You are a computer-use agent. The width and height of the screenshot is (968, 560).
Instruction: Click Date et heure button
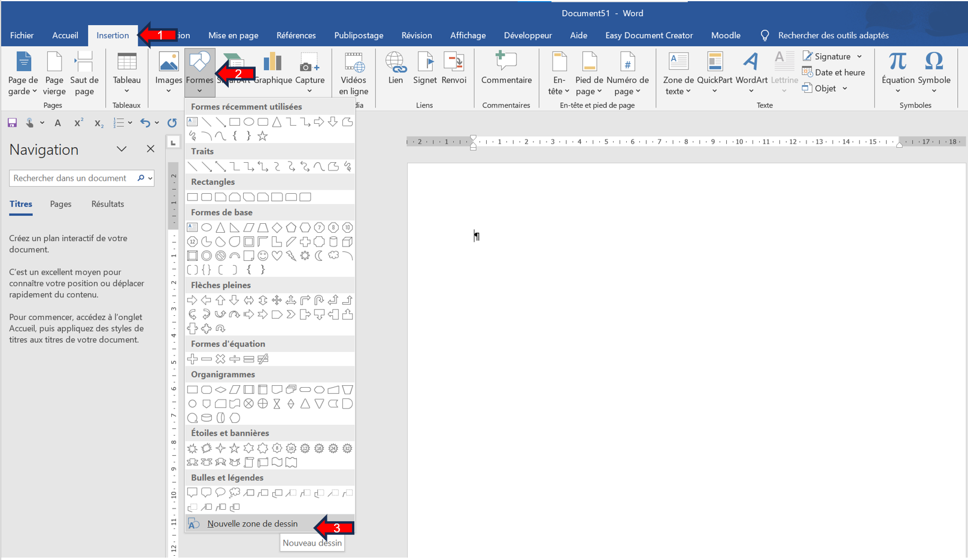[834, 72]
